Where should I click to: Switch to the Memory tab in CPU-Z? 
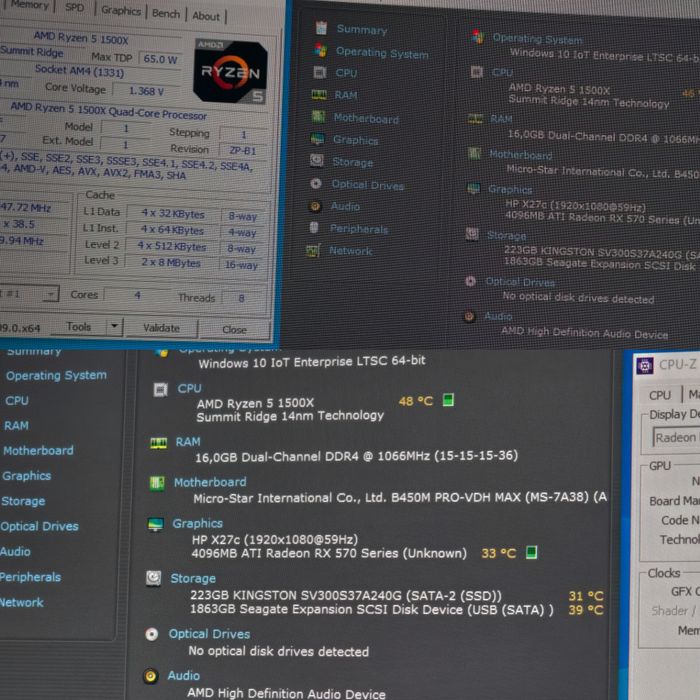(x=29, y=4)
